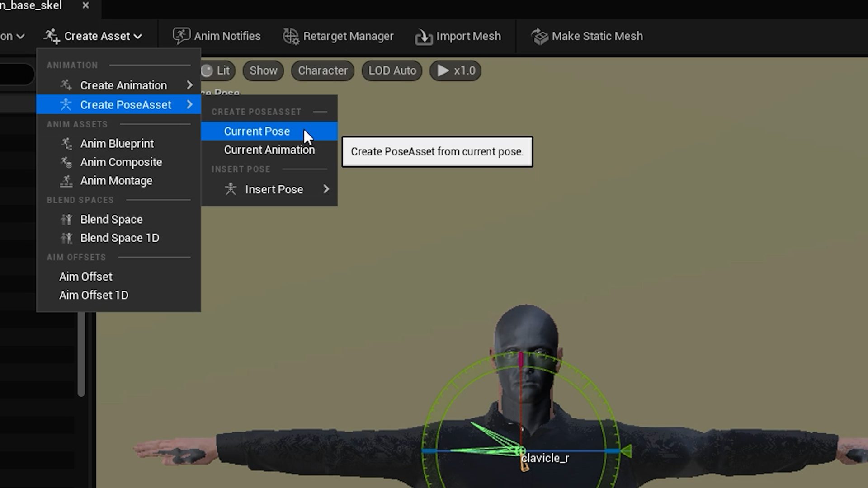Image resolution: width=868 pixels, height=488 pixels.
Task: Select Aim Offset 1D menu entry
Action: coord(118,295)
